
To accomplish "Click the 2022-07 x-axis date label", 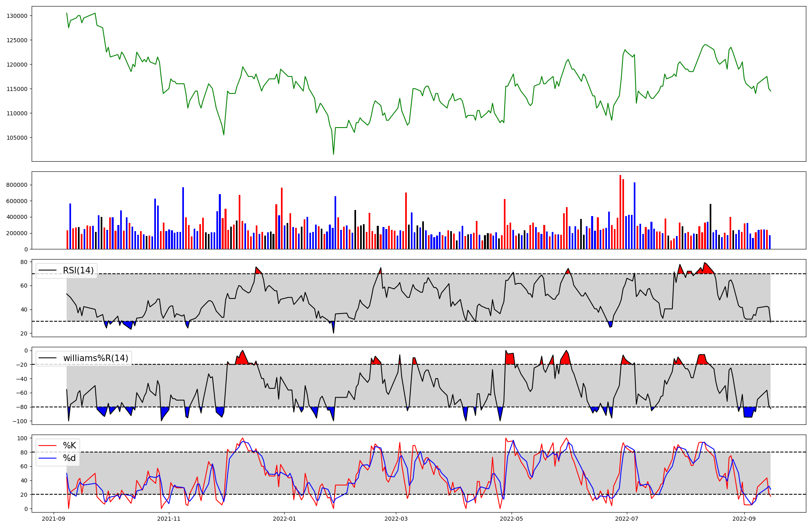I will pyautogui.click(x=627, y=519).
